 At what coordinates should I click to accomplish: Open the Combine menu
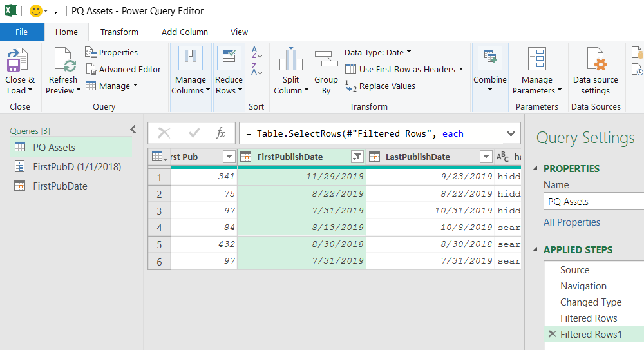pos(490,77)
